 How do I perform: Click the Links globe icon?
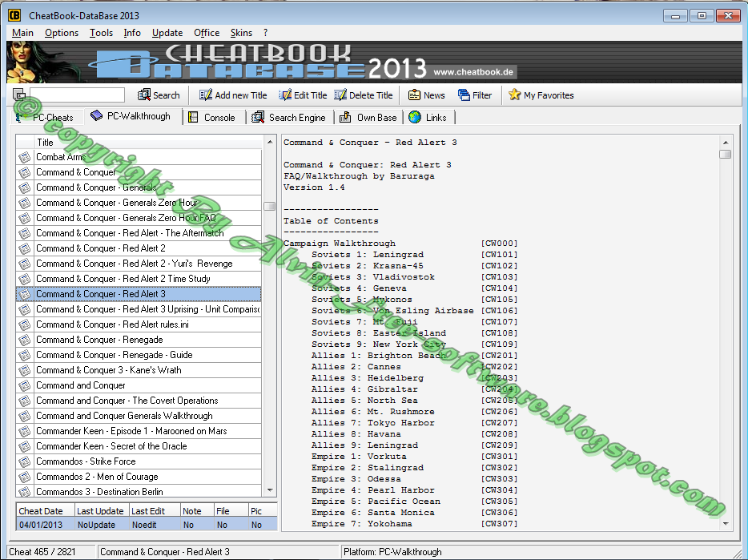[415, 117]
